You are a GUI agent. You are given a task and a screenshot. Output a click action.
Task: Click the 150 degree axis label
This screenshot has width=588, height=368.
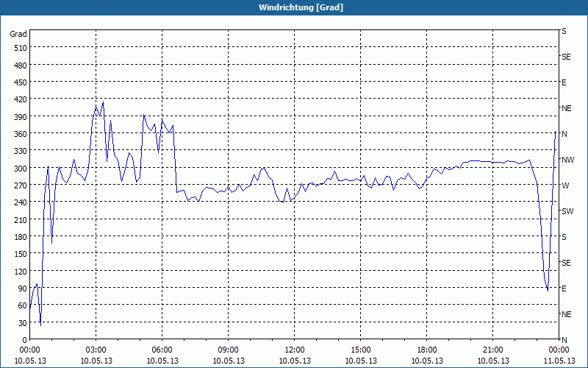21,254
